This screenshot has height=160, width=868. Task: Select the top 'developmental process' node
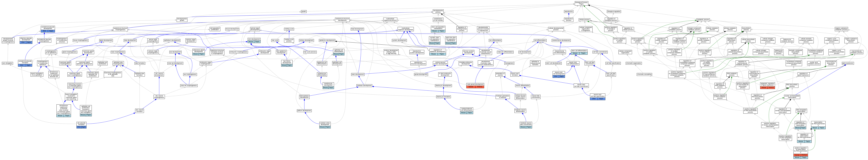pos(438,11)
